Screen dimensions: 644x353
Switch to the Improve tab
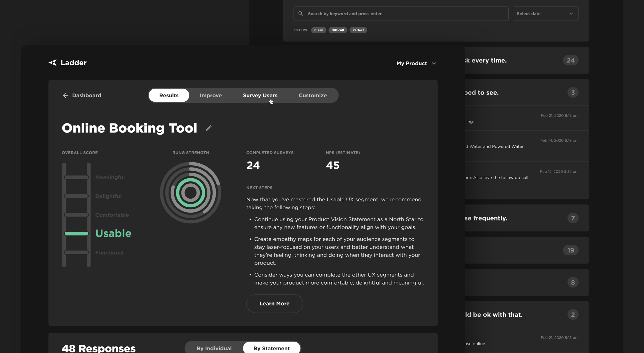click(211, 95)
